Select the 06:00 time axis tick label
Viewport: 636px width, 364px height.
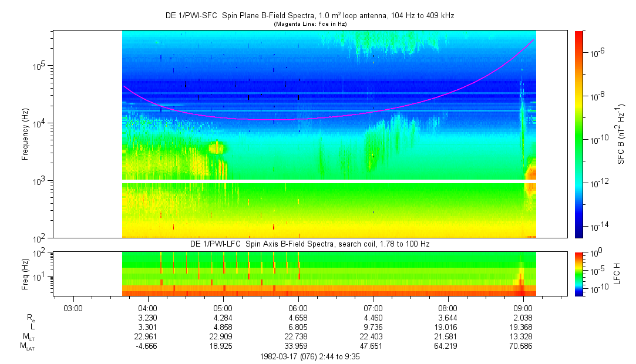point(298,308)
